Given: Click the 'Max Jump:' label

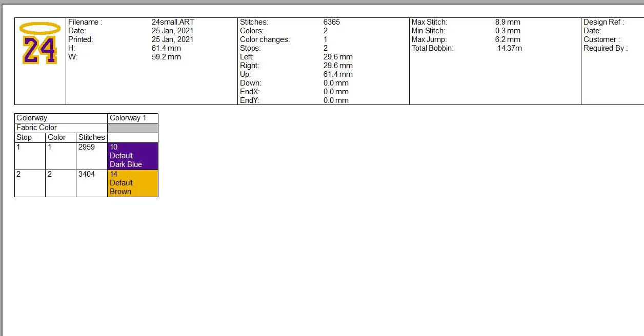Looking at the screenshot, I should (429, 39).
